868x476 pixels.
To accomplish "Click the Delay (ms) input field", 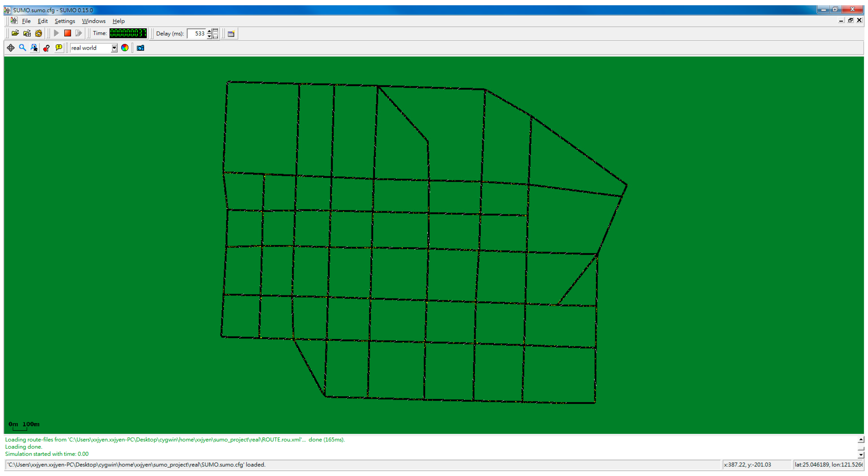I will coord(196,33).
